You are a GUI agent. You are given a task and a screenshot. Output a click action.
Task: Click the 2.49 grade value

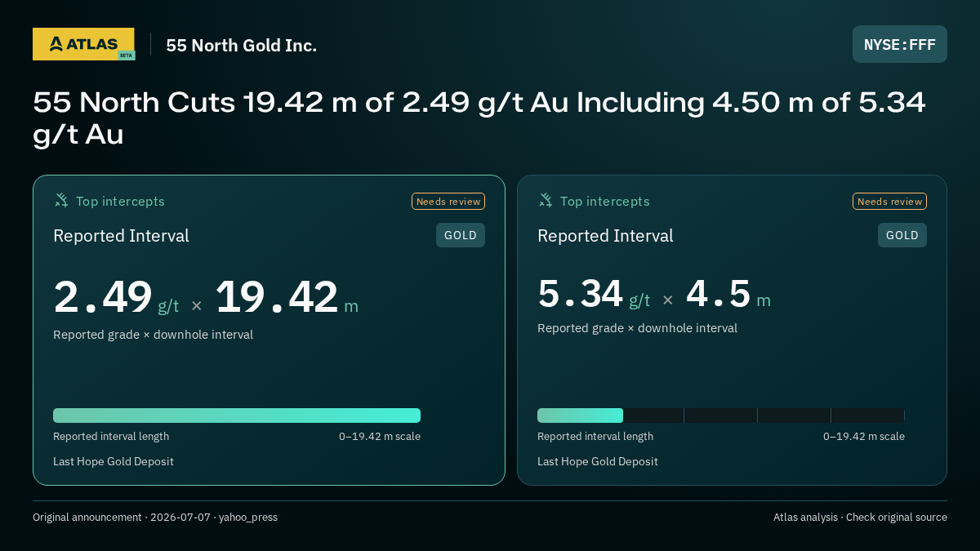coord(103,297)
